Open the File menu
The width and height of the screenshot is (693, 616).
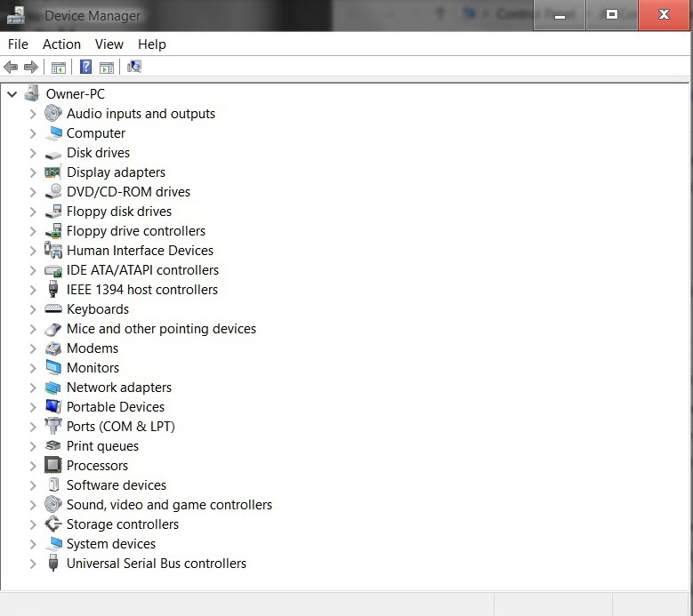point(18,44)
